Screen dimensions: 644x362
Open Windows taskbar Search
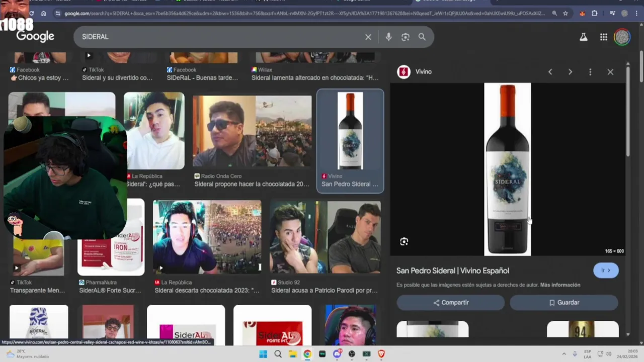tap(278, 354)
